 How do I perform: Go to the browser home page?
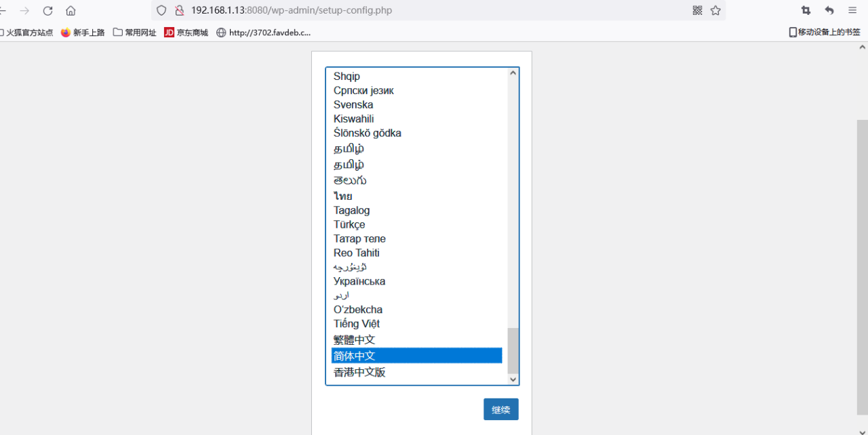pos(71,10)
